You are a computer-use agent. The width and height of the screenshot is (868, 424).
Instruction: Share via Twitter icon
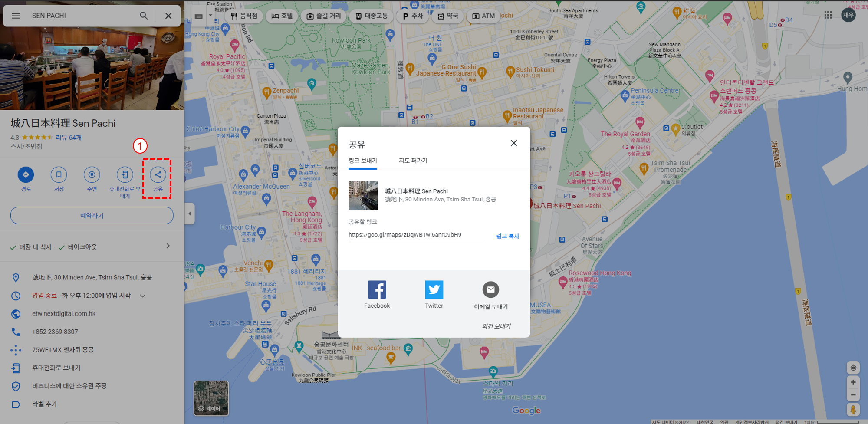[434, 289]
